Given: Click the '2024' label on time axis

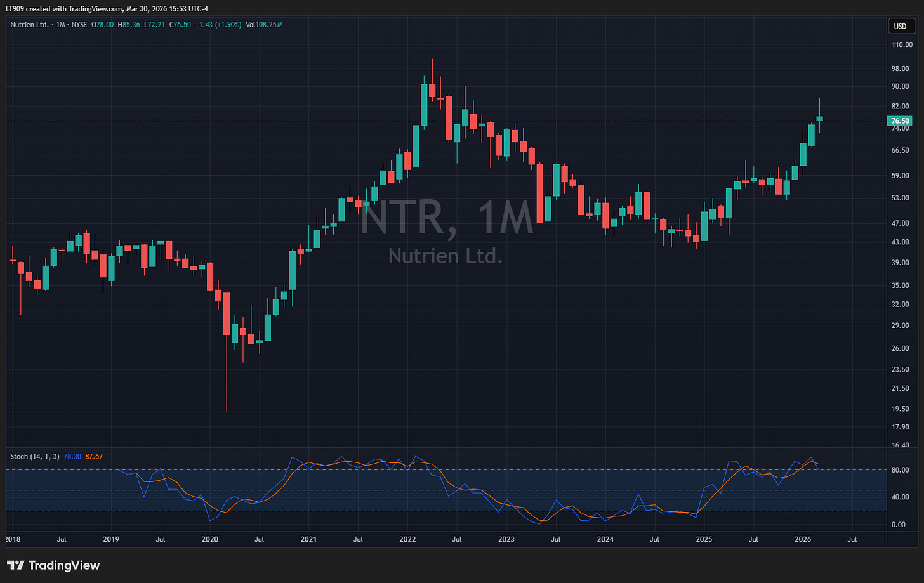Looking at the screenshot, I should point(605,539).
